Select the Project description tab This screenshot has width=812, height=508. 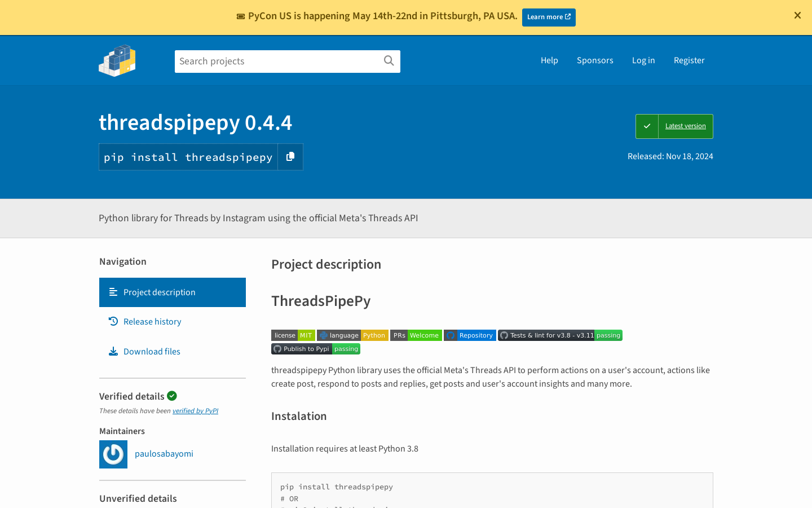[x=173, y=292]
